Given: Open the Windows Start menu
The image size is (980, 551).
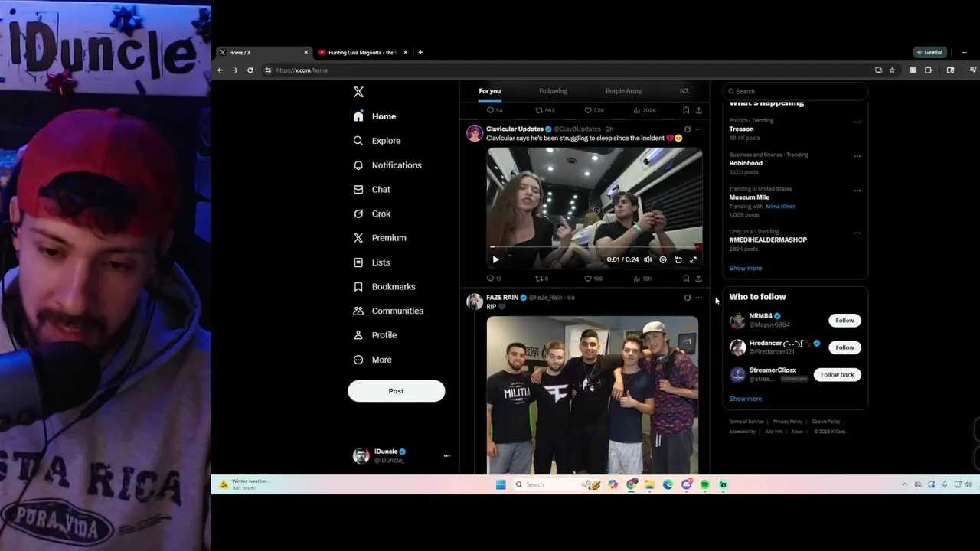Looking at the screenshot, I should [x=501, y=484].
